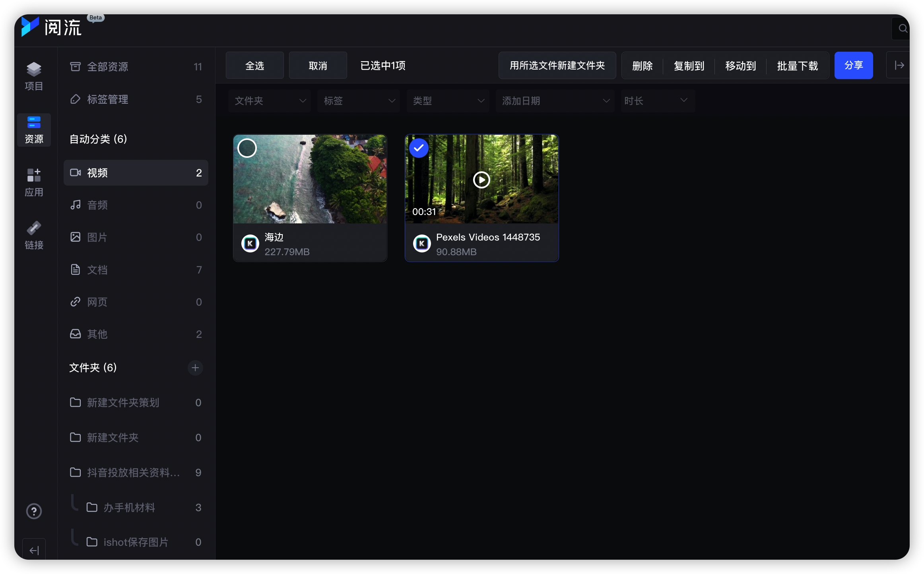The height and width of the screenshot is (574, 924).
Task: Open the 应用 apps section
Action: [34, 183]
